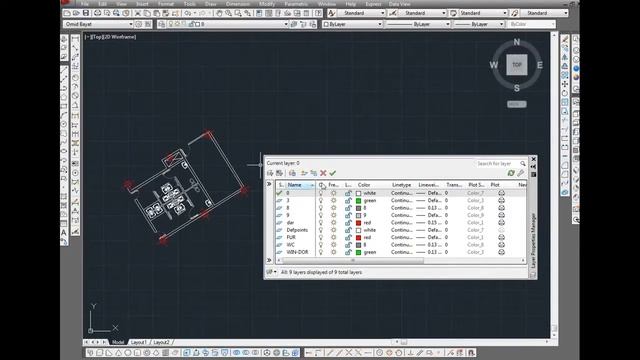Image resolution: width=640 pixels, height=360 pixels.
Task: Click the Zoom Realtime magnifier icon
Action: pyautogui.click(x=229, y=13)
